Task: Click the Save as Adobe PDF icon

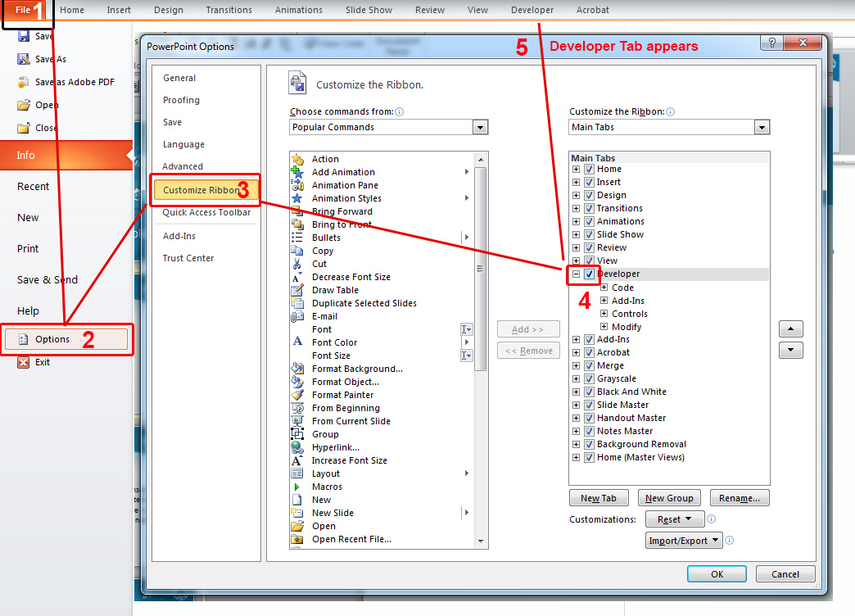Action: pyautogui.click(x=24, y=82)
